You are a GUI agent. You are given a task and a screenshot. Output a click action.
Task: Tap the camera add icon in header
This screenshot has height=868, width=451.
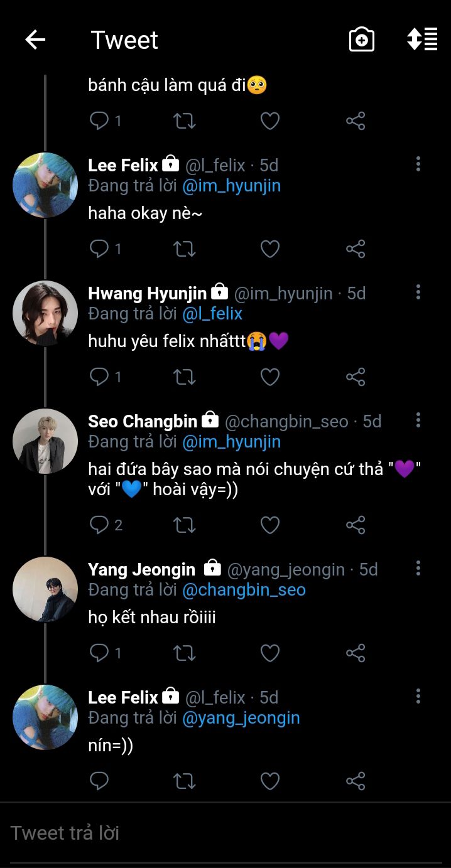coord(362,40)
